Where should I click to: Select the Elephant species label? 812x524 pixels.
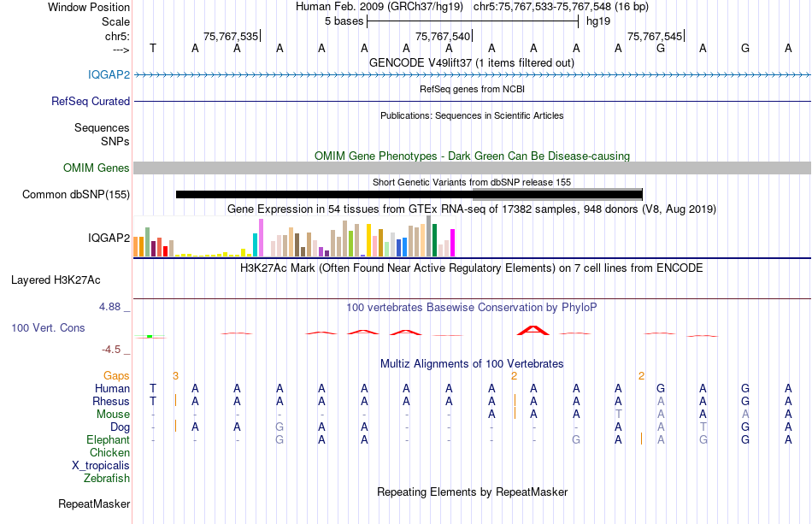point(108,439)
